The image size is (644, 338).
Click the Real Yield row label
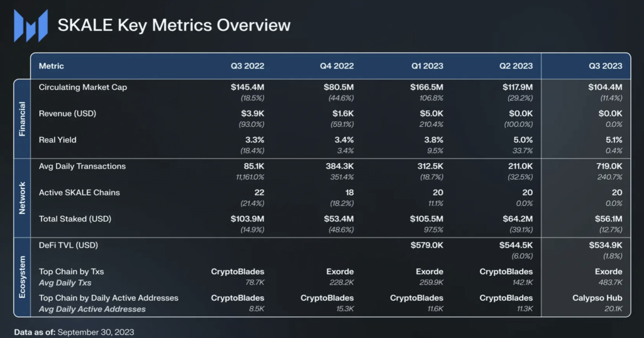57,140
